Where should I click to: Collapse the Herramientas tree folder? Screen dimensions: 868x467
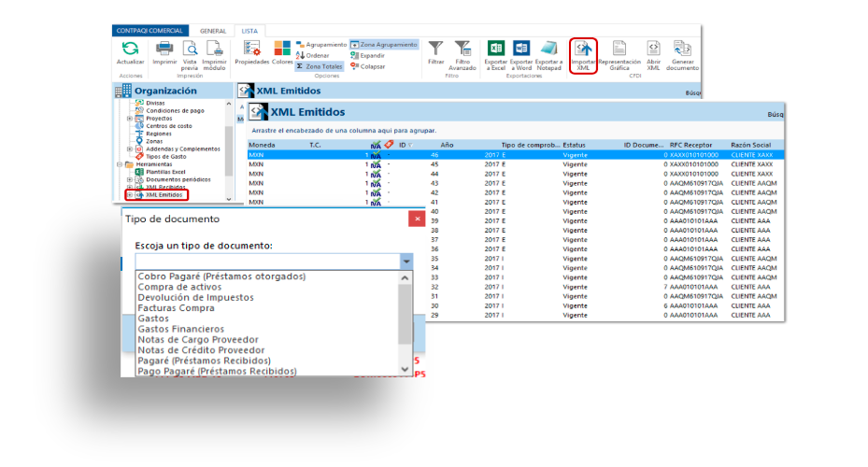pyautogui.click(x=120, y=164)
